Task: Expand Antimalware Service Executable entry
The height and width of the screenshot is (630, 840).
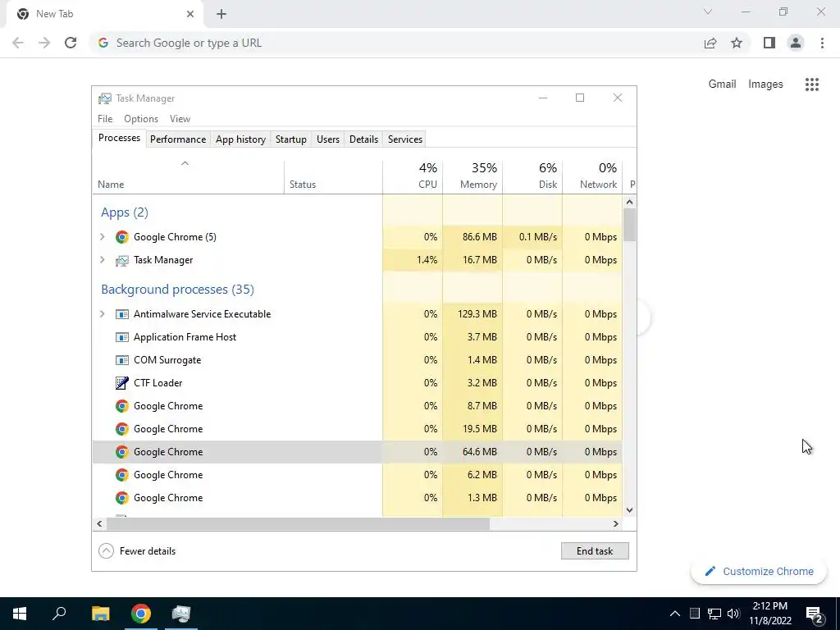Action: click(x=103, y=314)
